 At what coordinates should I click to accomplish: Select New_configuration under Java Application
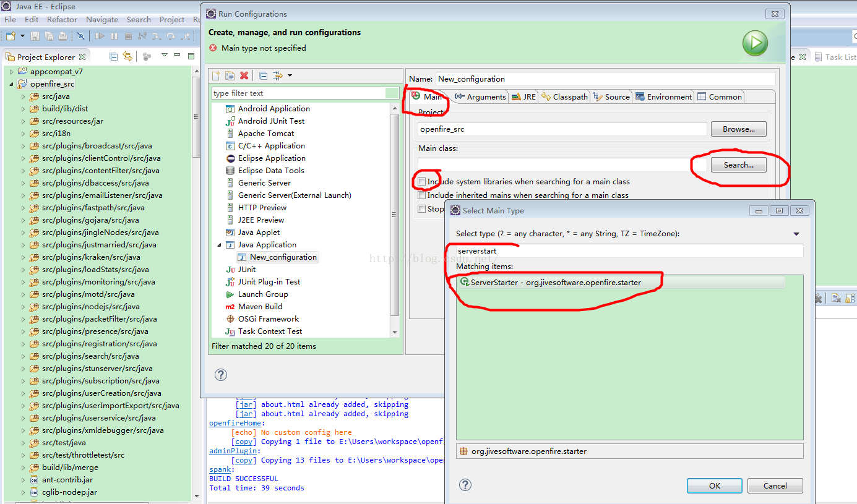point(277,257)
